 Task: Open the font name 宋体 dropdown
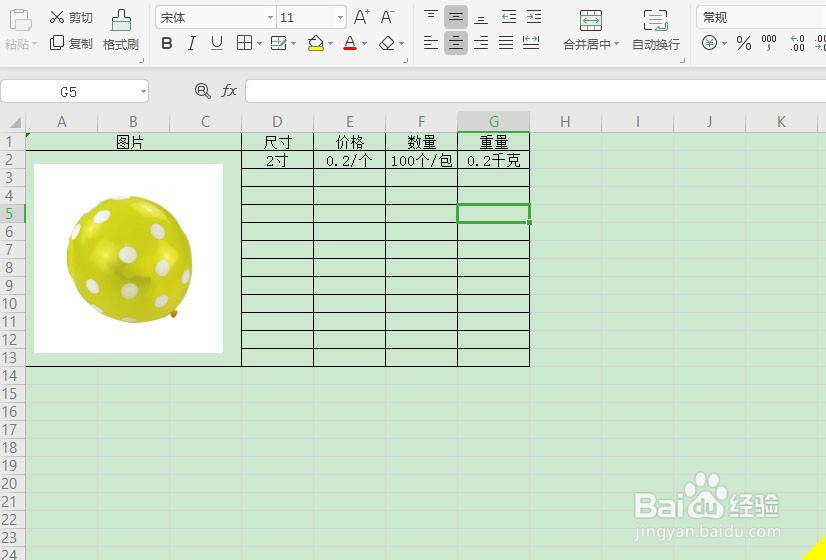(x=270, y=17)
